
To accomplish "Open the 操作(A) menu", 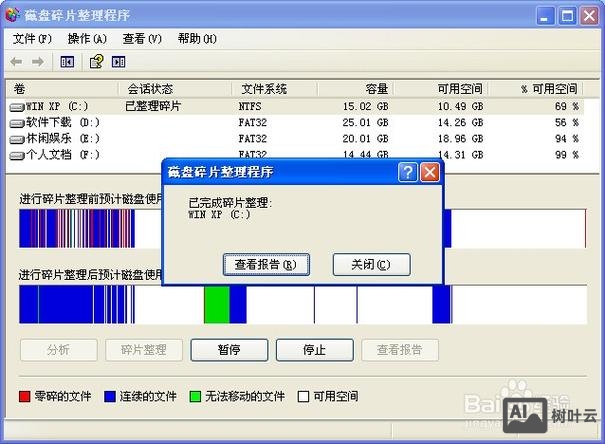I will 87,39.
